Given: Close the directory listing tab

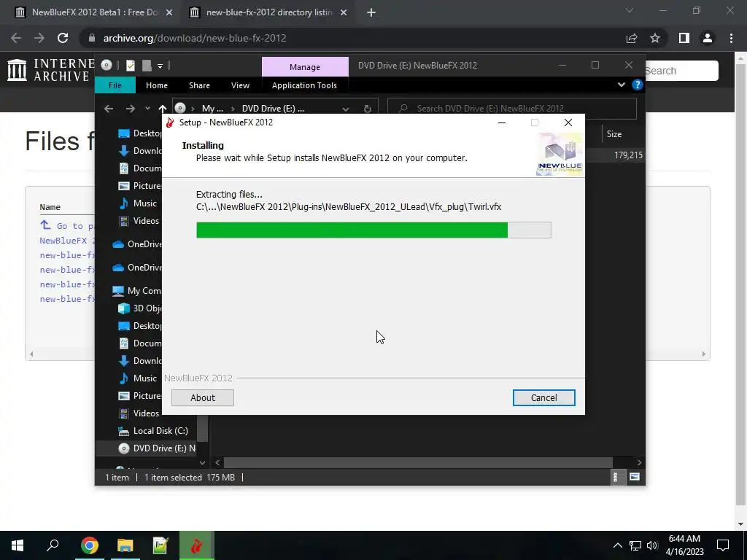Looking at the screenshot, I should pyautogui.click(x=344, y=13).
